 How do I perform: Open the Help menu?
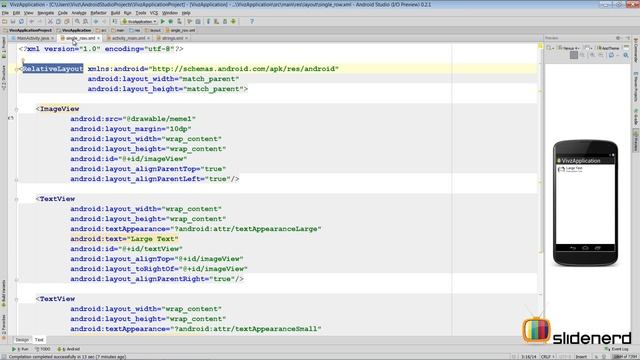tap(186, 13)
